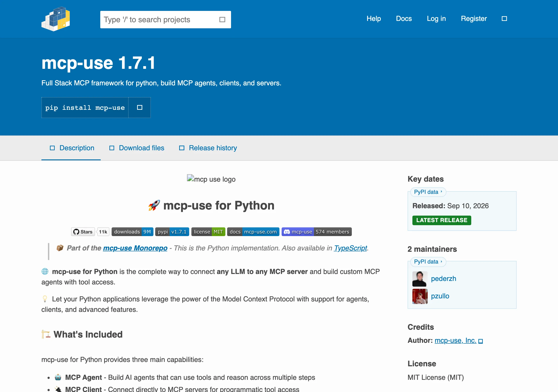558x392 pixels.
Task: Open the Docs link in header
Action: tap(404, 19)
